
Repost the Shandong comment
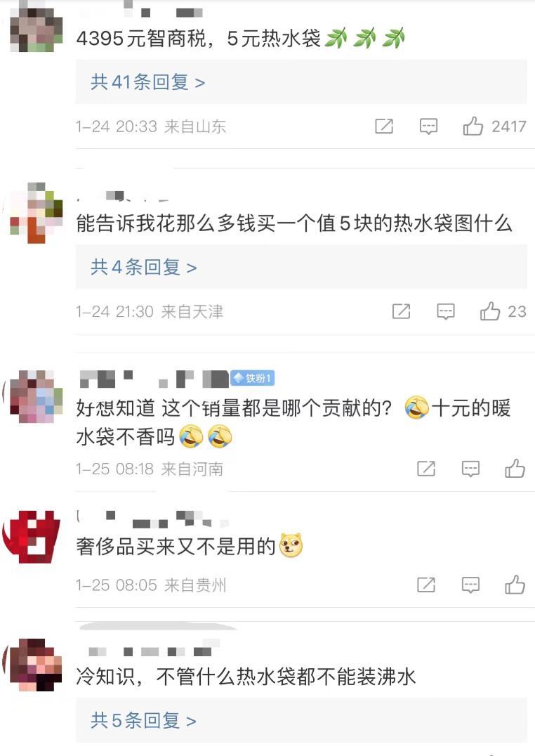384,126
